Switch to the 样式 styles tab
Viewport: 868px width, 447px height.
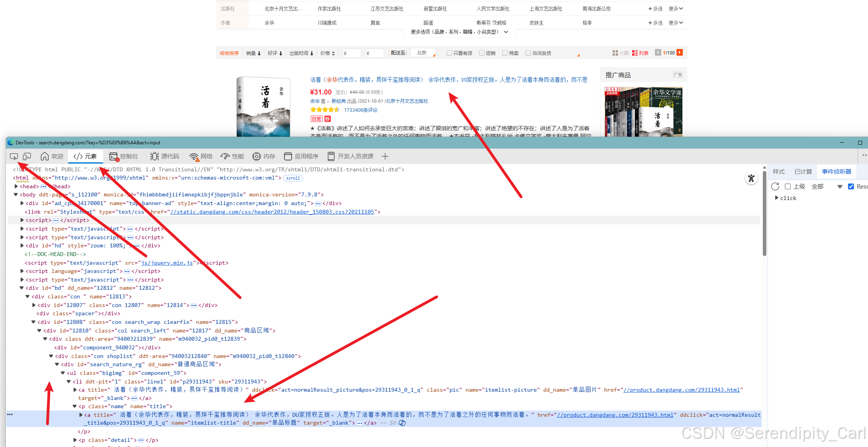779,172
